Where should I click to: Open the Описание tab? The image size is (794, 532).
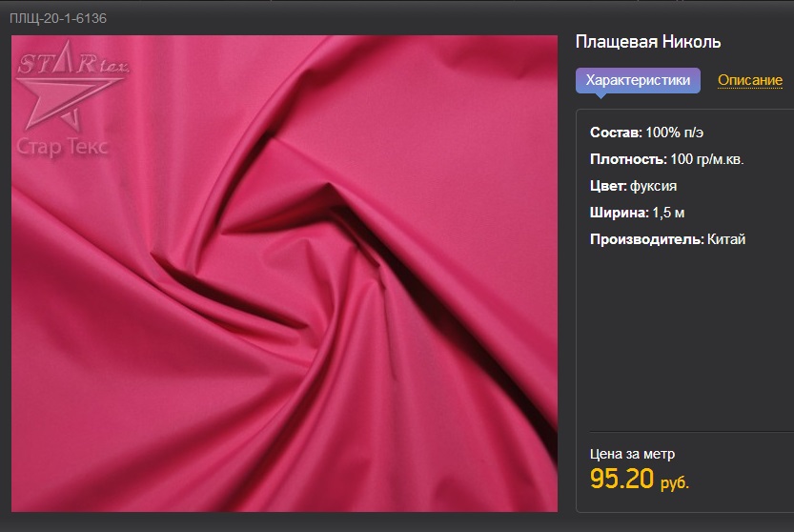pyautogui.click(x=749, y=80)
